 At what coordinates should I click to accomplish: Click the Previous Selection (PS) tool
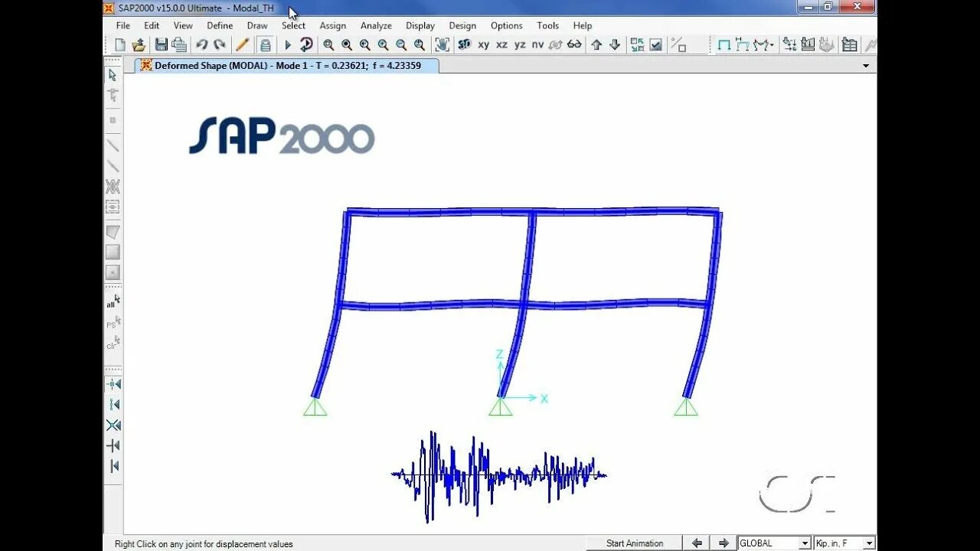(113, 322)
